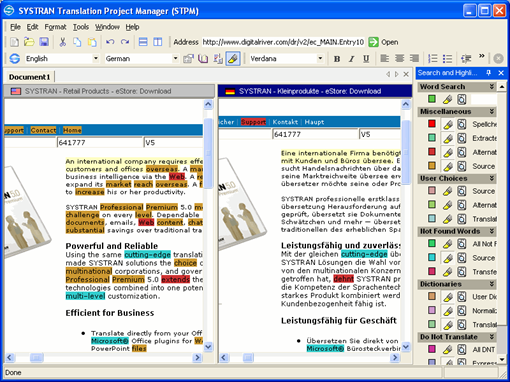Open the Verdana font dropdown

point(320,59)
